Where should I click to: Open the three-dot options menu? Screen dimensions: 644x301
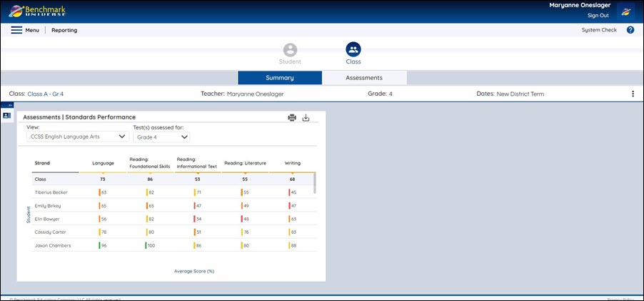click(633, 94)
